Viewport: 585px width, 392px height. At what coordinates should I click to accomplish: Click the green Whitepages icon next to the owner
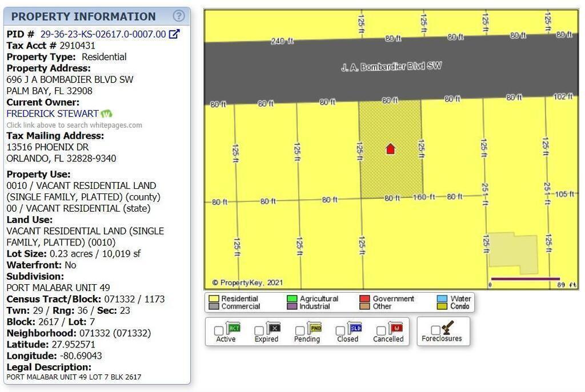tap(106, 114)
